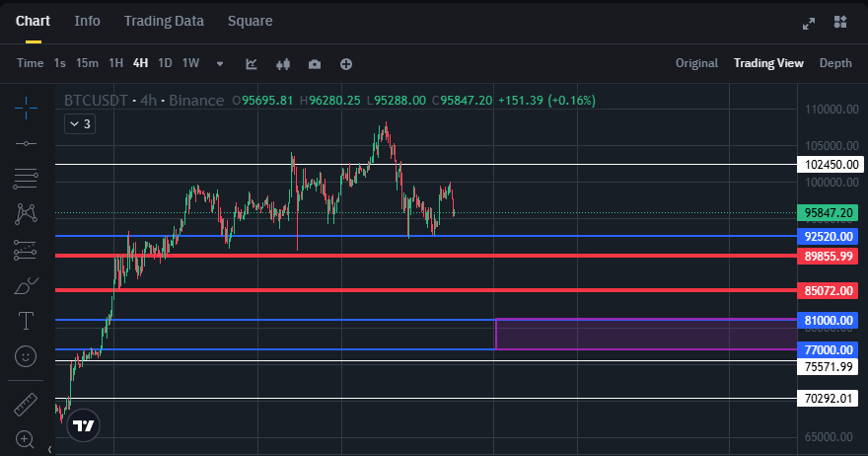Collapse drawing toolbar with bottom arrow
Screen dimensions: 868x456
50,449
